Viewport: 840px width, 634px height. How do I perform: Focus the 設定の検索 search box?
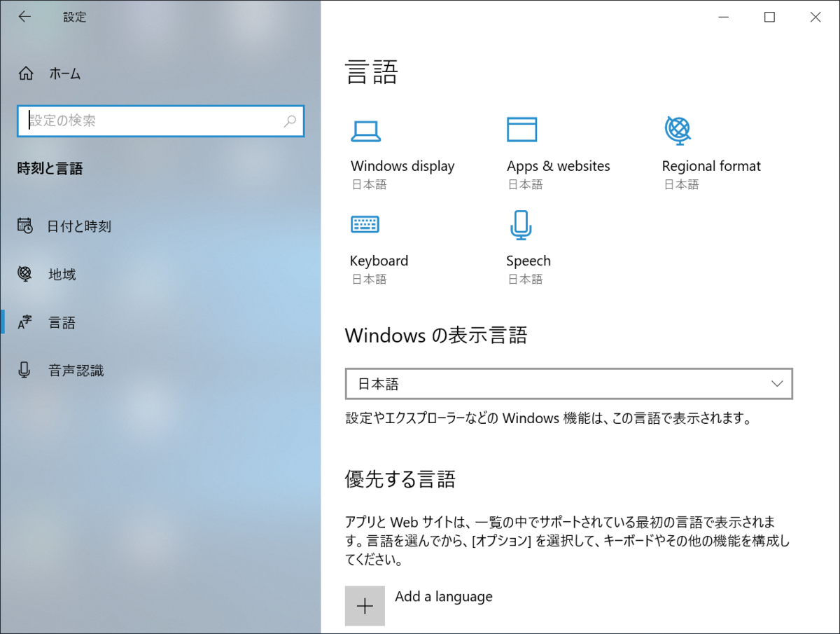160,120
